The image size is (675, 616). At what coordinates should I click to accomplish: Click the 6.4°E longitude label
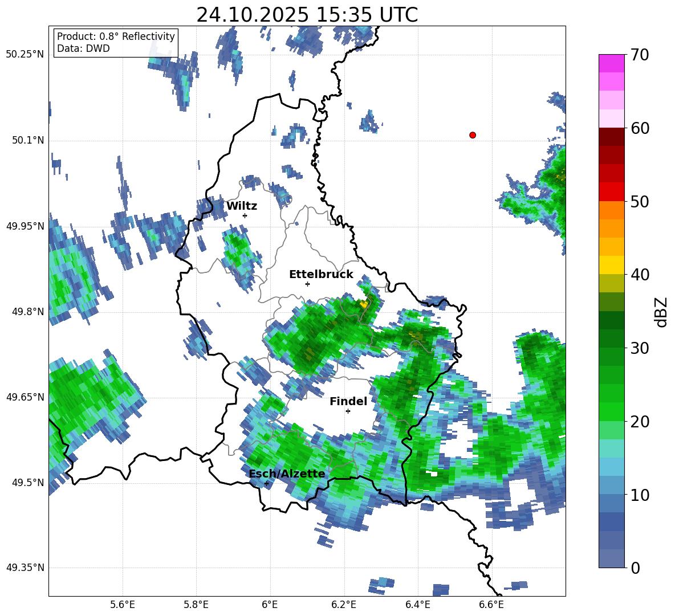(417, 605)
